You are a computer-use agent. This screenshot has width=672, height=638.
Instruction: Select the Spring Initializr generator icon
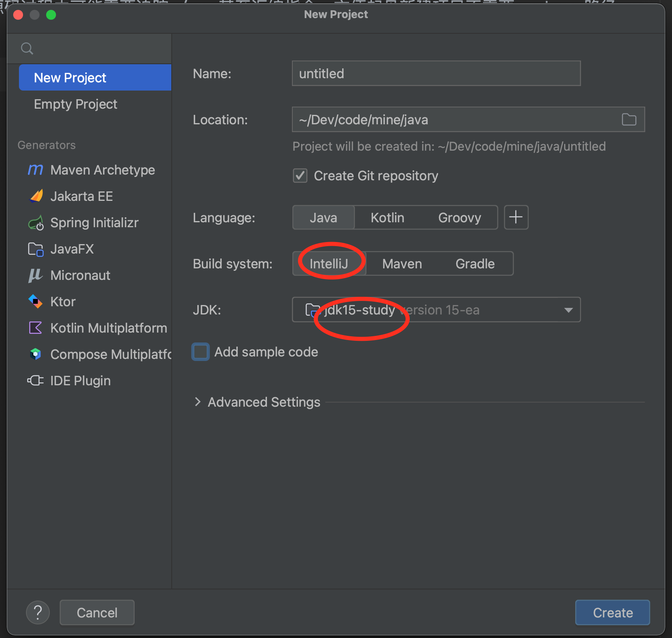(36, 223)
